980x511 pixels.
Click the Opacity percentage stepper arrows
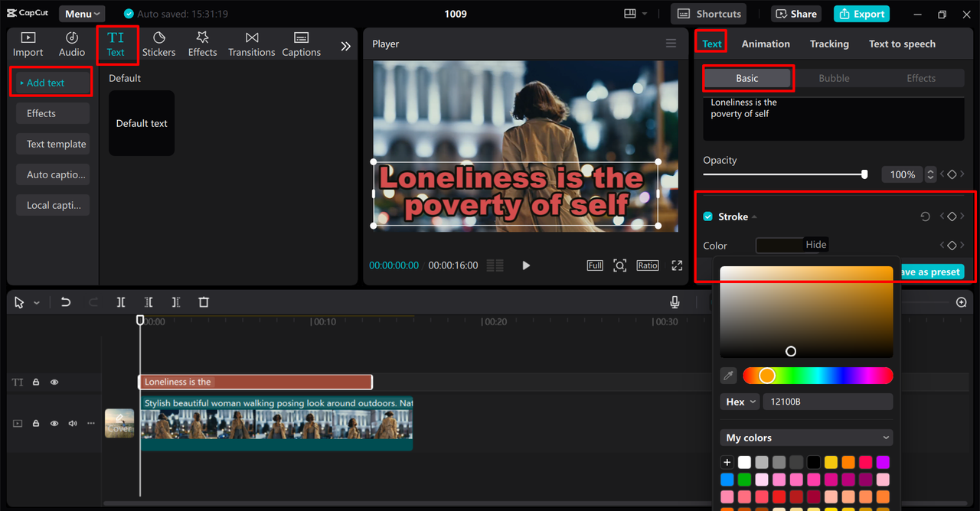coord(930,174)
